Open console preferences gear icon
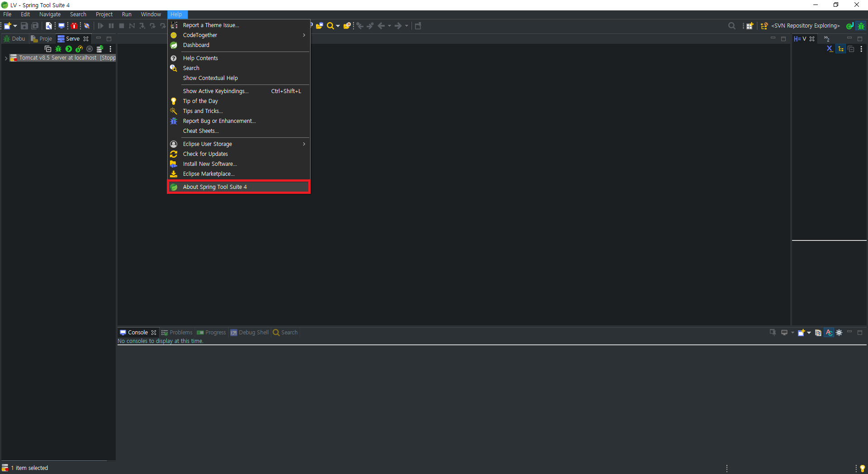This screenshot has width=868, height=474. 839,333
